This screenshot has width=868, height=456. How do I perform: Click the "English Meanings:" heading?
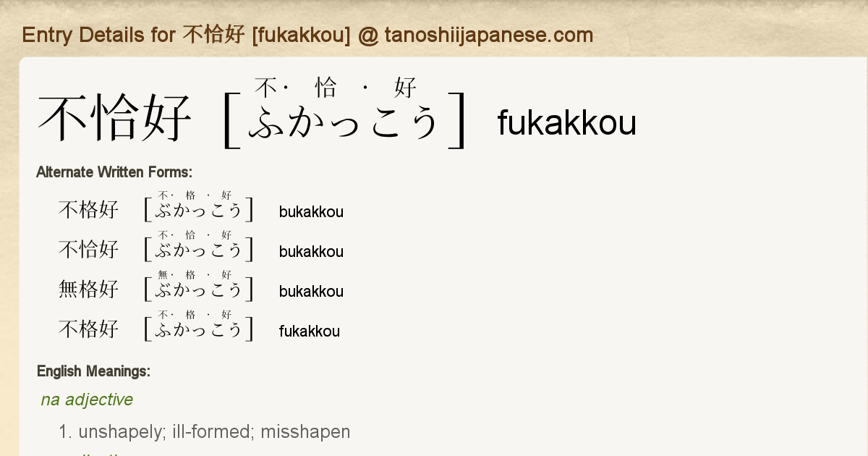click(93, 371)
